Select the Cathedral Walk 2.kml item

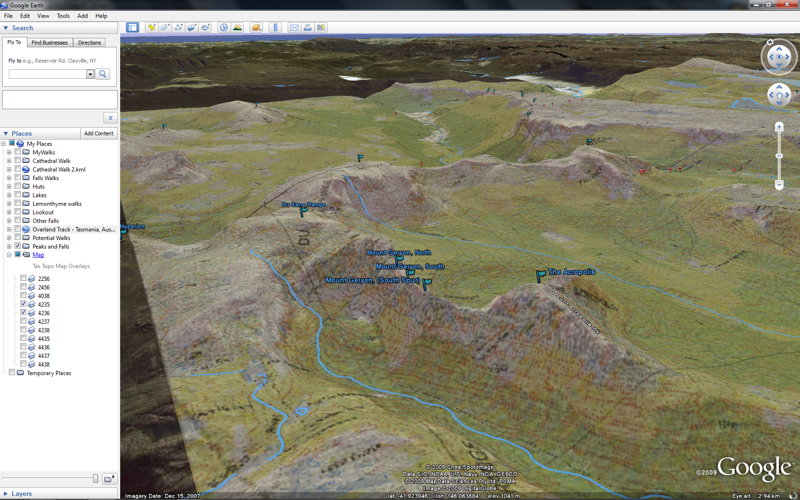tap(59, 169)
